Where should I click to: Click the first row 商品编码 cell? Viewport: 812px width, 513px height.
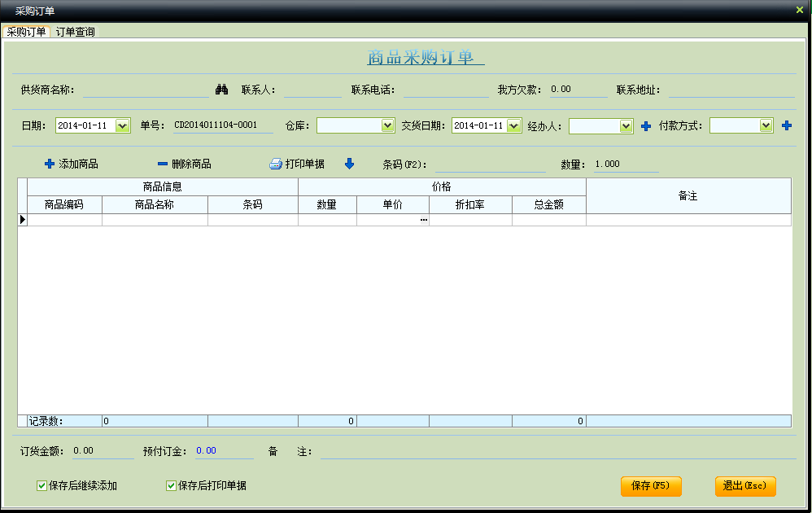pyautogui.click(x=65, y=220)
